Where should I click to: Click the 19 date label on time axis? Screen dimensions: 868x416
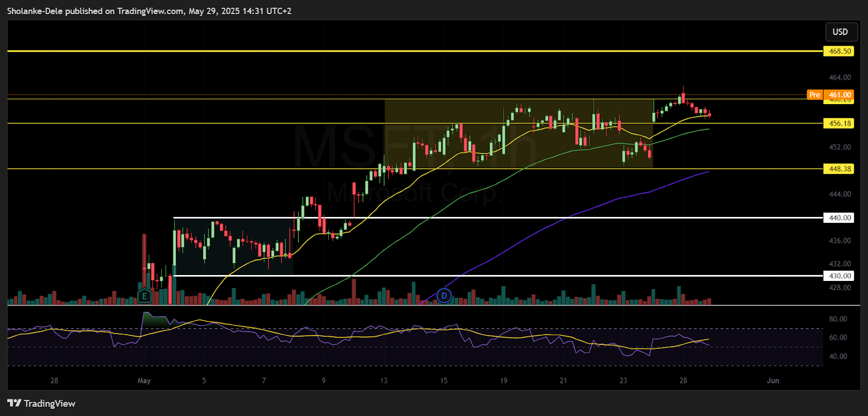(x=503, y=380)
